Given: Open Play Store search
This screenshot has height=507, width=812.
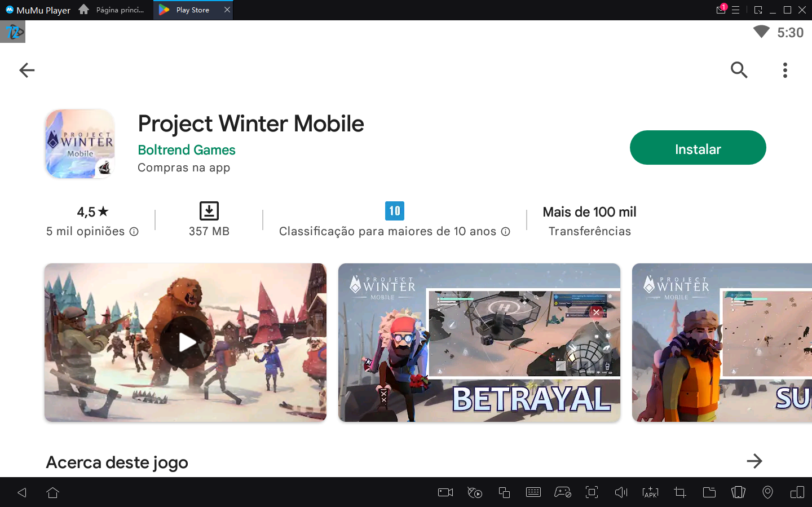Looking at the screenshot, I should point(739,70).
